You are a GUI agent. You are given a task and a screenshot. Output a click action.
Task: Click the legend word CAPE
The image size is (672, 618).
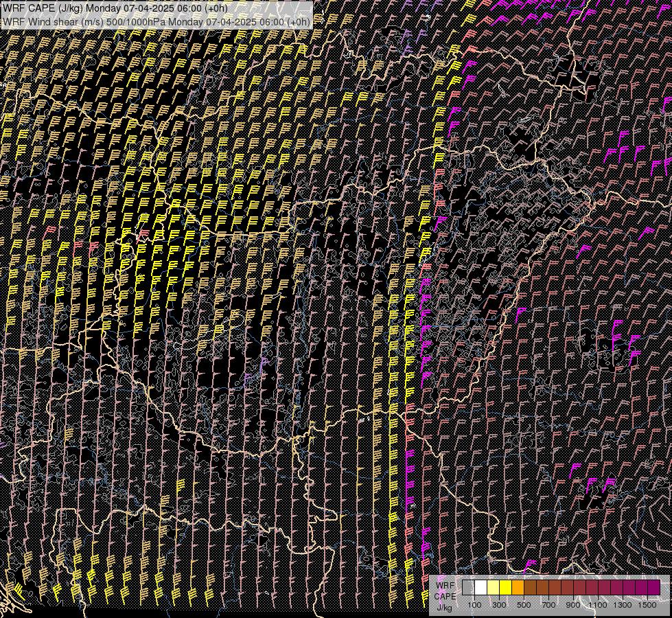click(445, 597)
